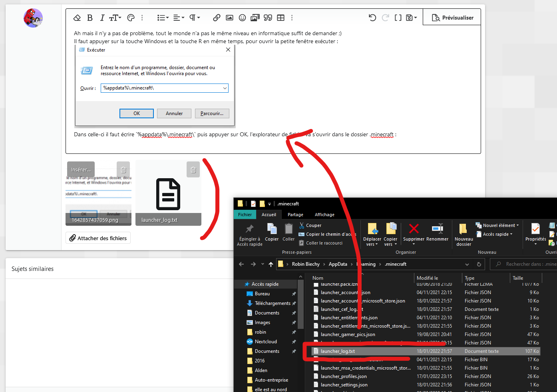Viewport: 557px width, 392px height.
Task: Open the paragraph format dropdown
Action: 195,18
